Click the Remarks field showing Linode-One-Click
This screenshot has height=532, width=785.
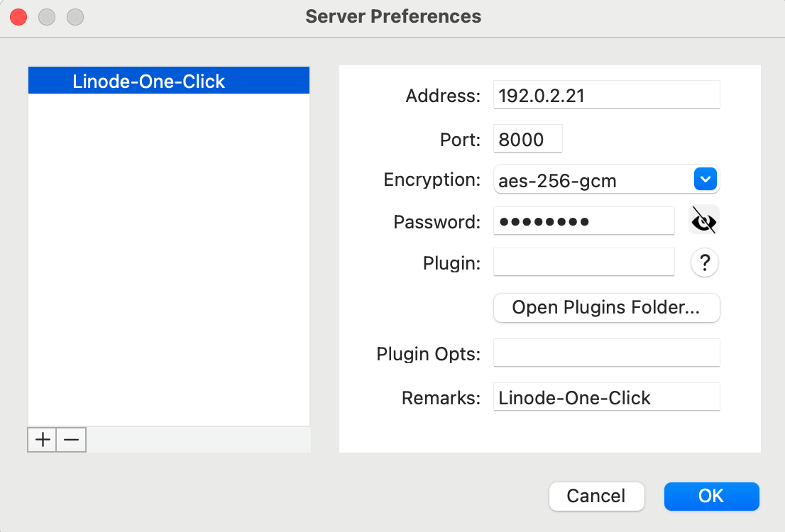(x=607, y=397)
